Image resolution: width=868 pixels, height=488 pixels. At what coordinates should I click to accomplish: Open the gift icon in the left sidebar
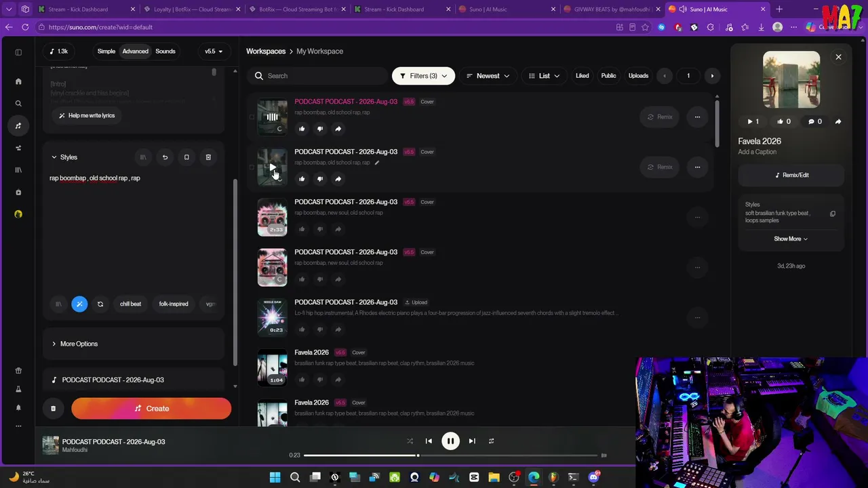click(x=18, y=371)
